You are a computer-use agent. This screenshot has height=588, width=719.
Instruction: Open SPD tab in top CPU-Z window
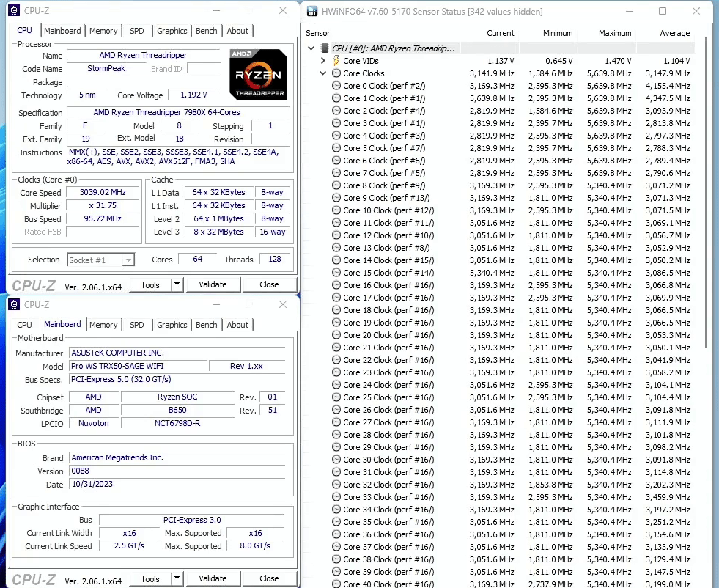[x=136, y=31]
